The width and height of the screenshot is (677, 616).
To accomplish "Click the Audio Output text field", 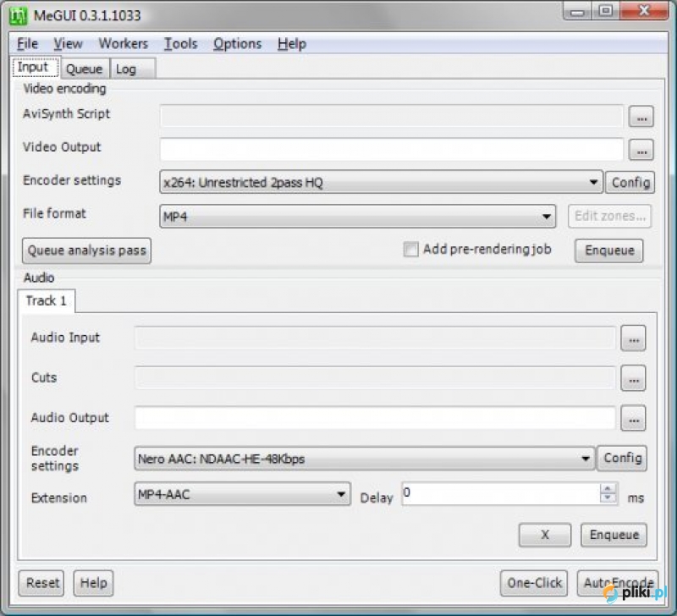I will tap(375, 418).
